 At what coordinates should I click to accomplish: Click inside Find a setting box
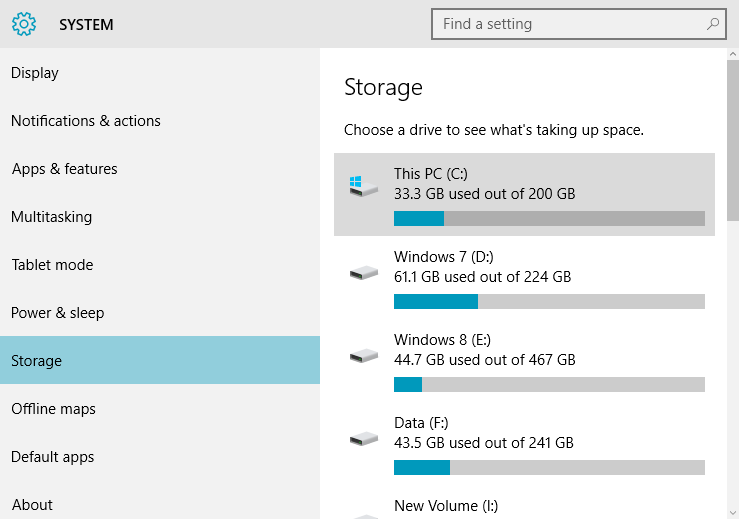coord(578,24)
